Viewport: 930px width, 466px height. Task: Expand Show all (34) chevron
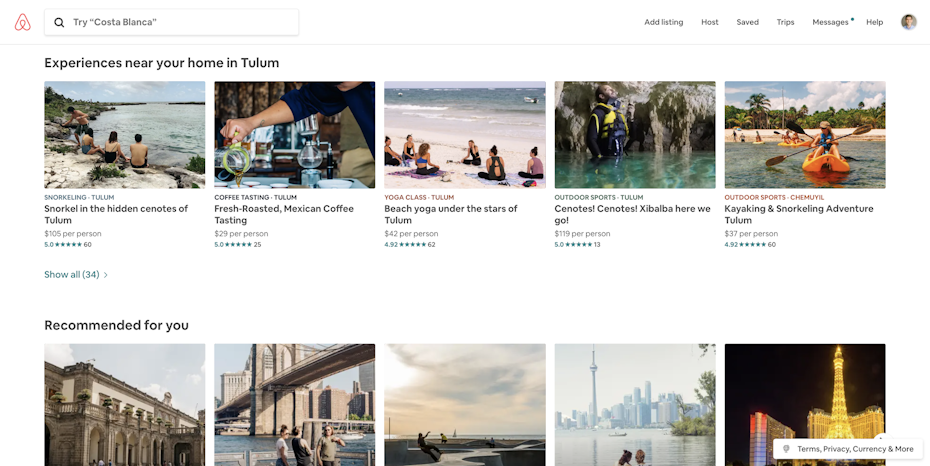pos(106,275)
